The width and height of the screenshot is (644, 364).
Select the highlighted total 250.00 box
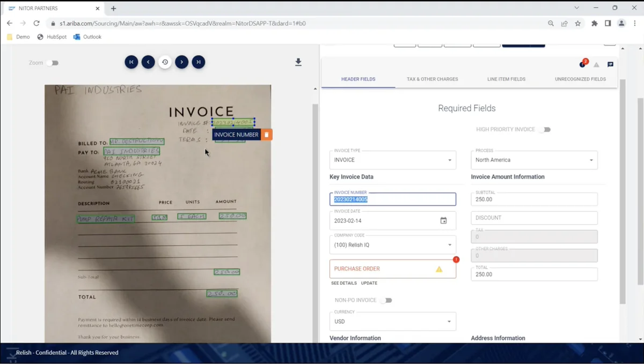[222, 294]
